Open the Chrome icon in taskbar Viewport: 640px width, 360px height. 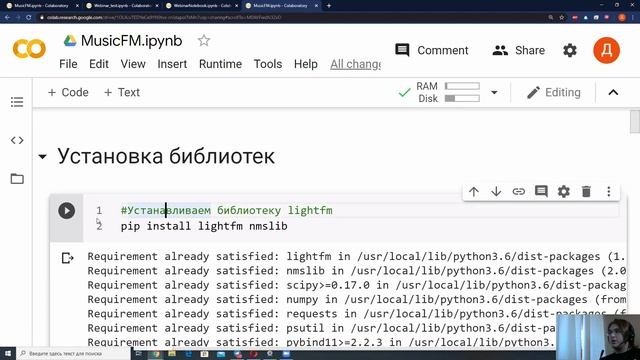156,354
